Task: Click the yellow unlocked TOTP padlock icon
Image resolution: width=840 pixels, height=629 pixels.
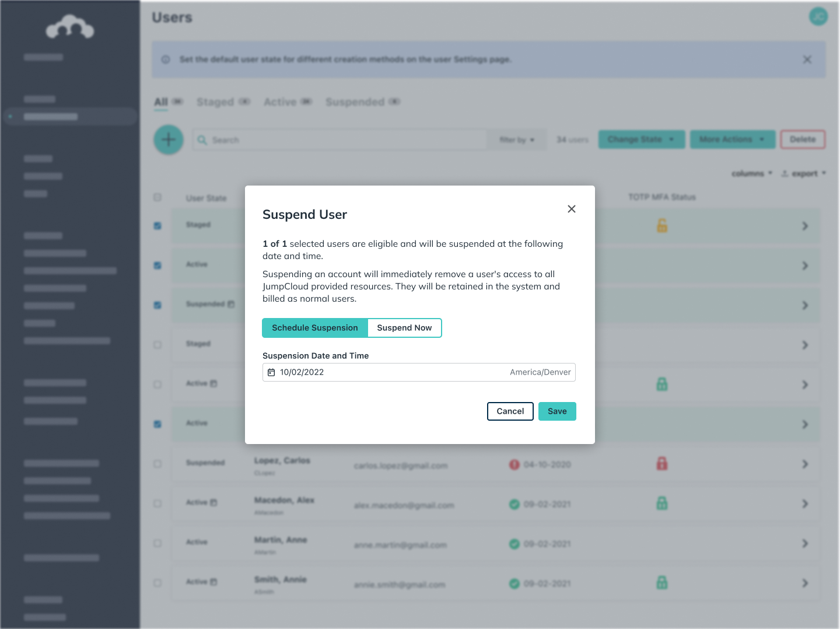Action: point(662,226)
